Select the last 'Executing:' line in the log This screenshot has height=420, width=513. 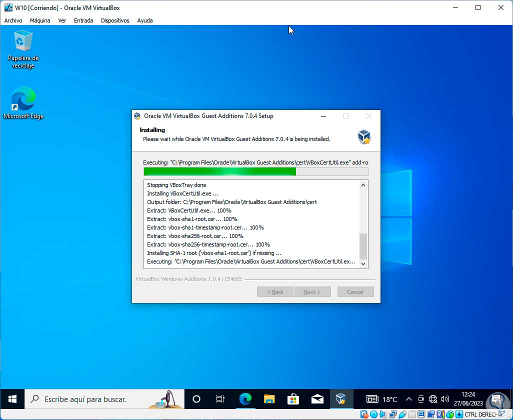(251, 261)
